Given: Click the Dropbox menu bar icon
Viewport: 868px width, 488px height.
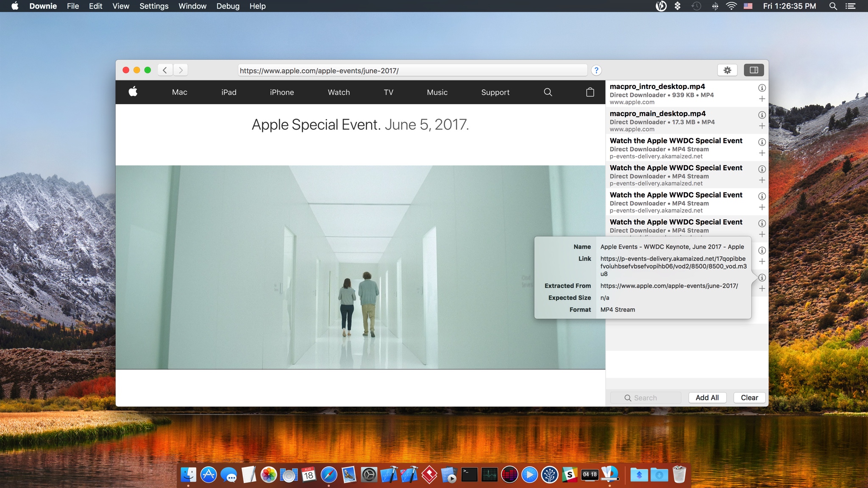Looking at the screenshot, I should 677,6.
